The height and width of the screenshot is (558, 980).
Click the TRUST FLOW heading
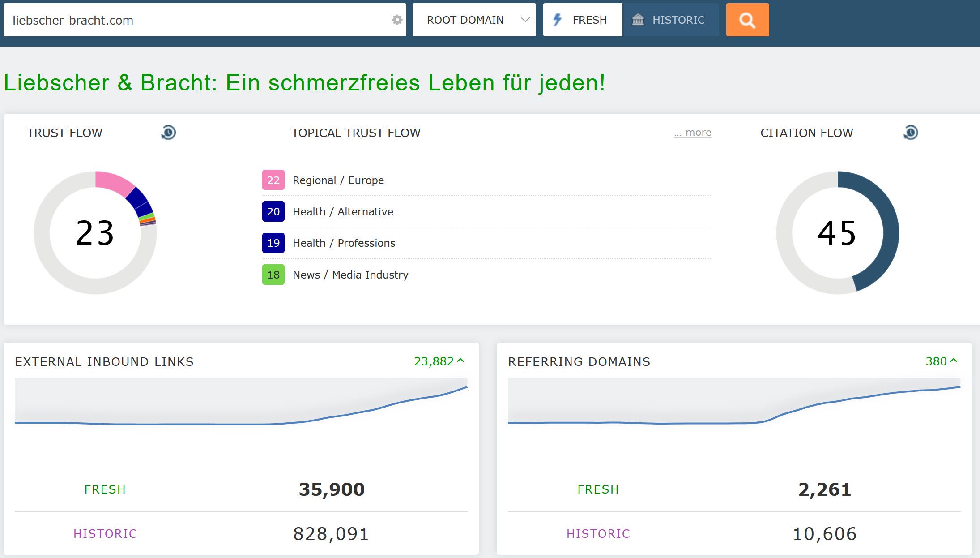click(x=64, y=133)
